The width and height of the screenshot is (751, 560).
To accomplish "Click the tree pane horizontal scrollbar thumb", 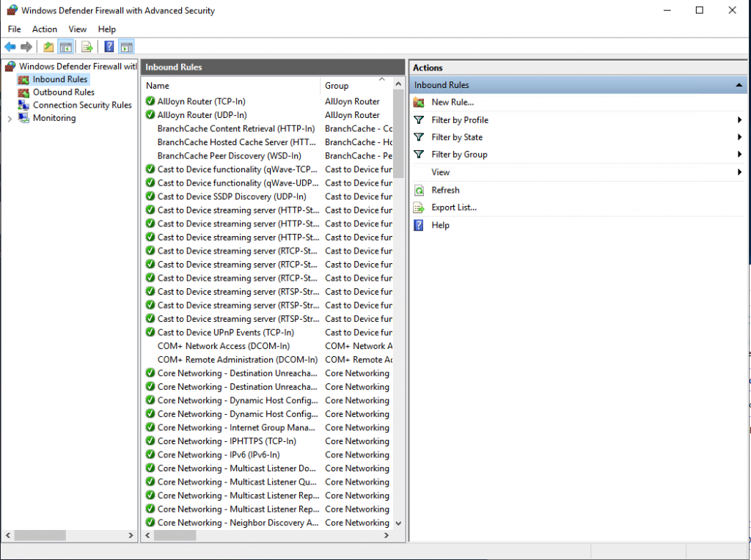I will click(x=40, y=536).
